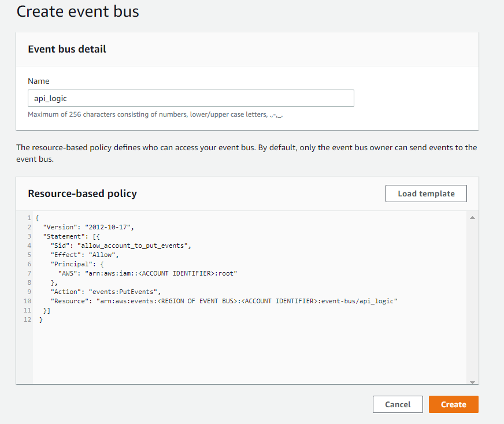The width and height of the screenshot is (504, 424).
Task: Click line number 1 in the gutter
Action: pyautogui.click(x=29, y=218)
